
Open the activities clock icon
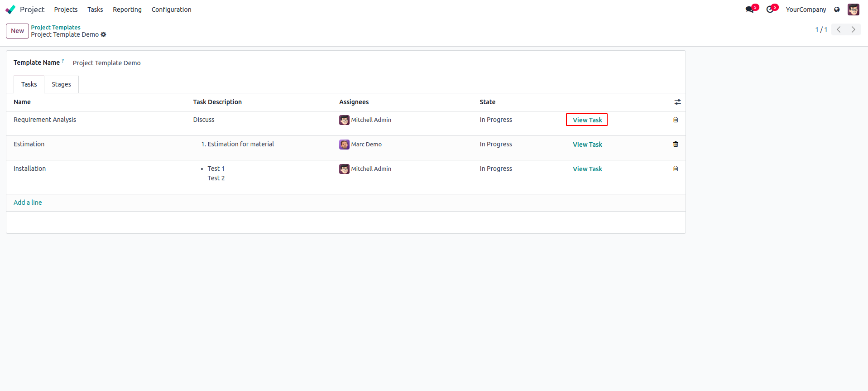point(770,10)
